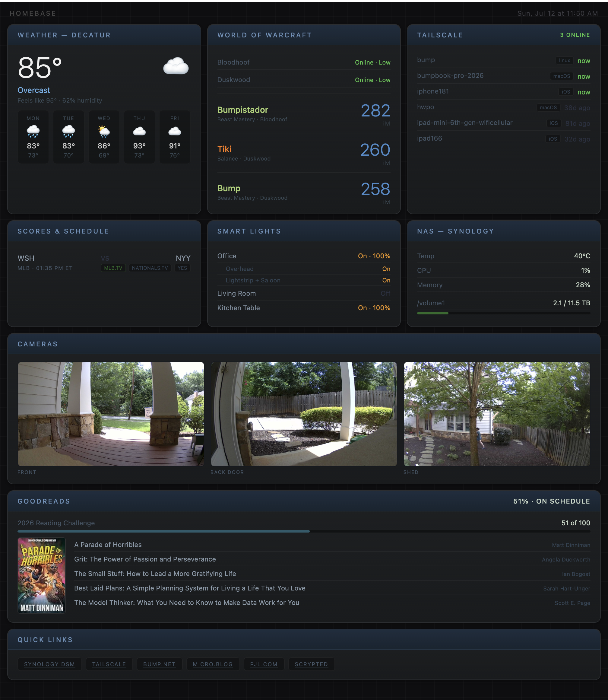
Task: Click the iOS badge for iphone181
Action: [566, 92]
